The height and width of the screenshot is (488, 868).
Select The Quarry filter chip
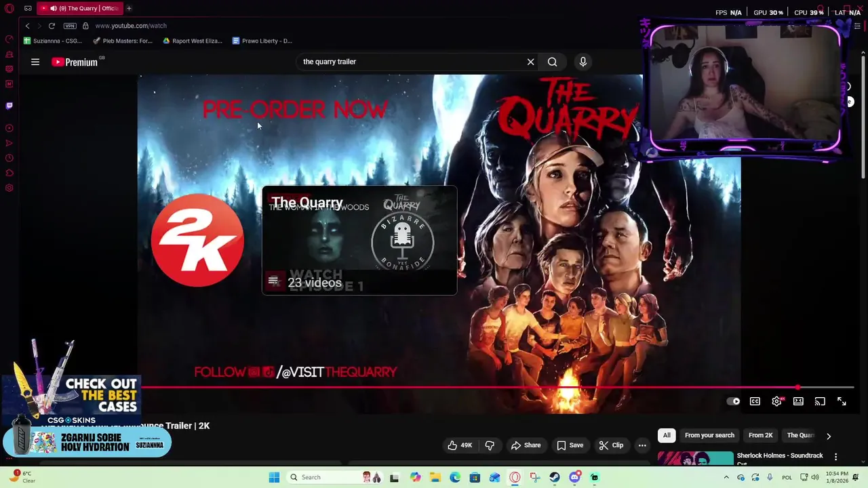click(x=800, y=435)
